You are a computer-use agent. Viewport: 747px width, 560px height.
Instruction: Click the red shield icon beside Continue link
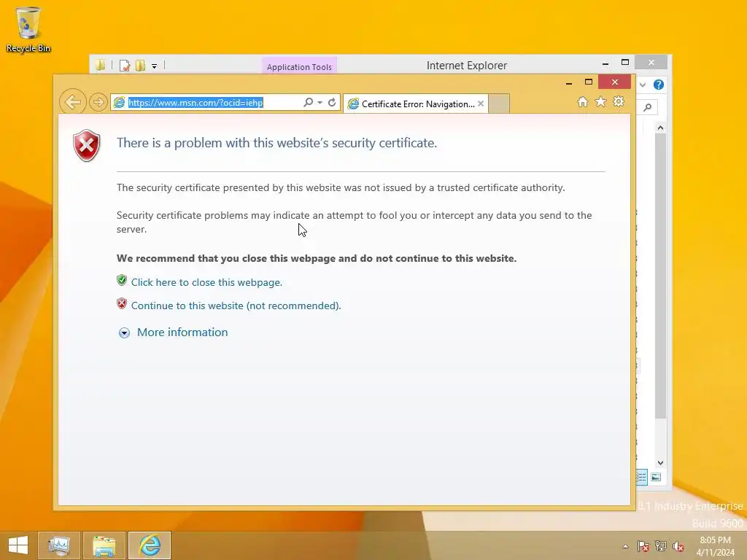122,304
